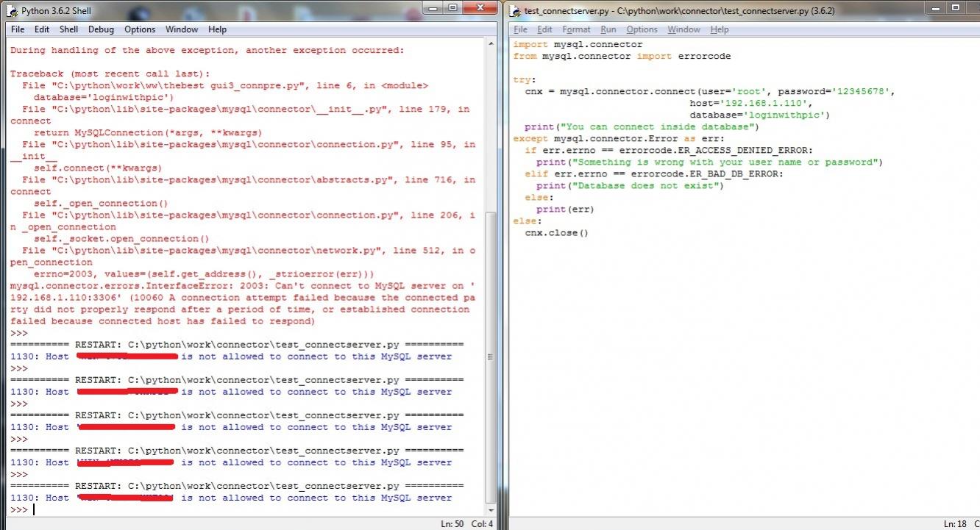Click 'Ln: 50' in Shell status bar
The height and width of the screenshot is (530, 980).
pos(452,523)
